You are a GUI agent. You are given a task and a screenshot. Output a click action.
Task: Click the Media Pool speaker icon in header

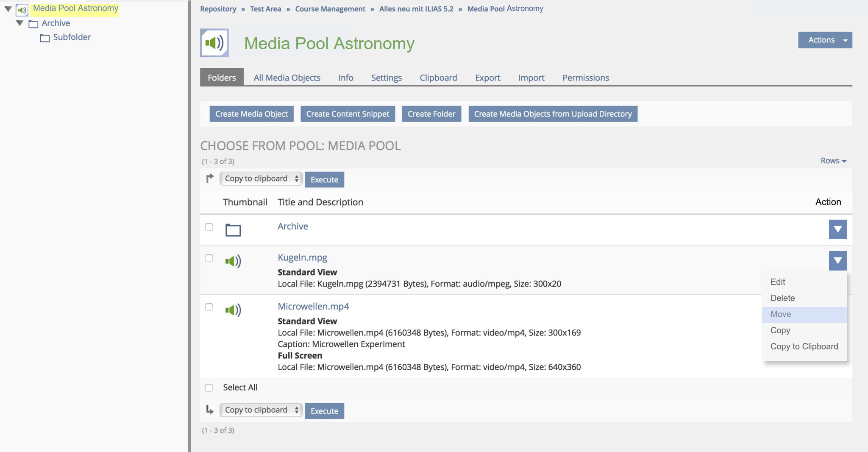[214, 43]
